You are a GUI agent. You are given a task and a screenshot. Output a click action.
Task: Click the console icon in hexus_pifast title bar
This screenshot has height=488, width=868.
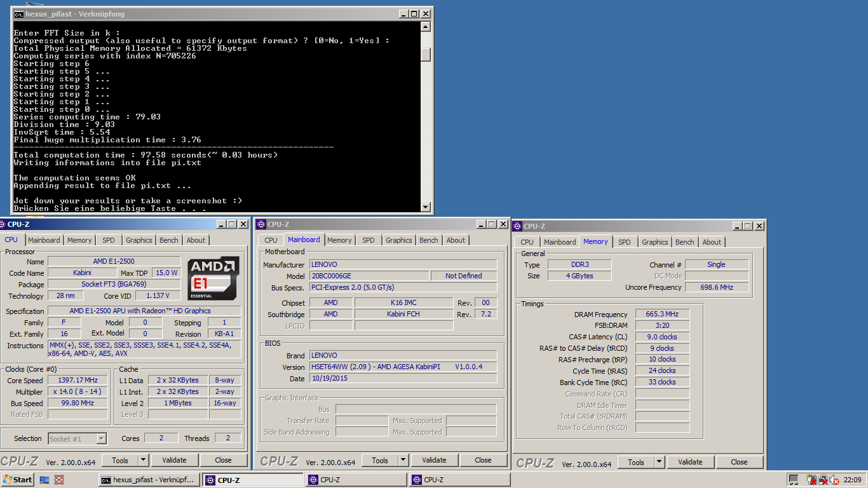coord(19,14)
